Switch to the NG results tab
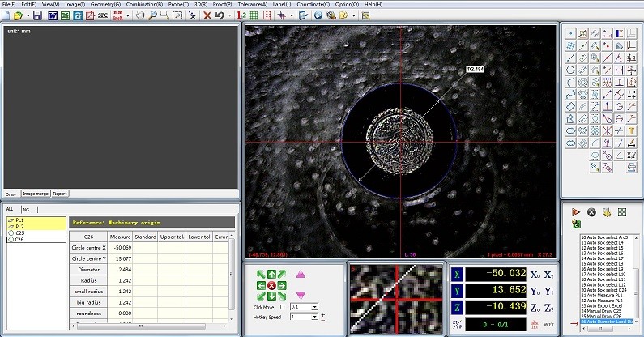 pos(26,209)
